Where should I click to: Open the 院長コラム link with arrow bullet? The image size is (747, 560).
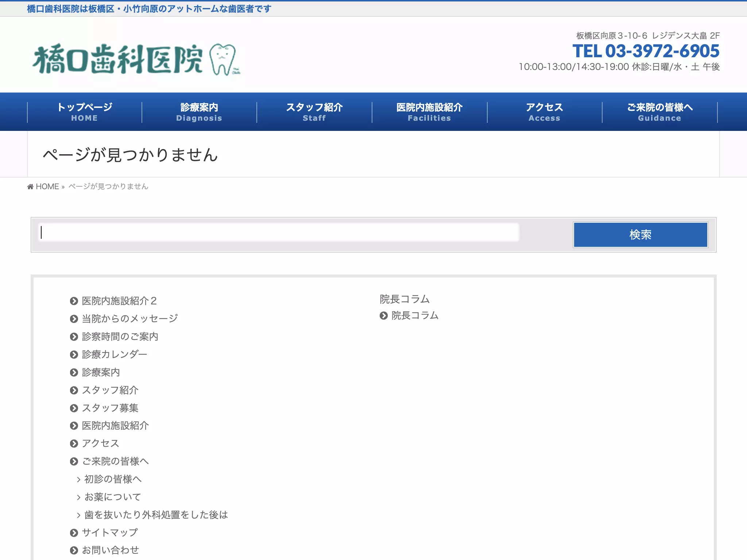(x=415, y=316)
